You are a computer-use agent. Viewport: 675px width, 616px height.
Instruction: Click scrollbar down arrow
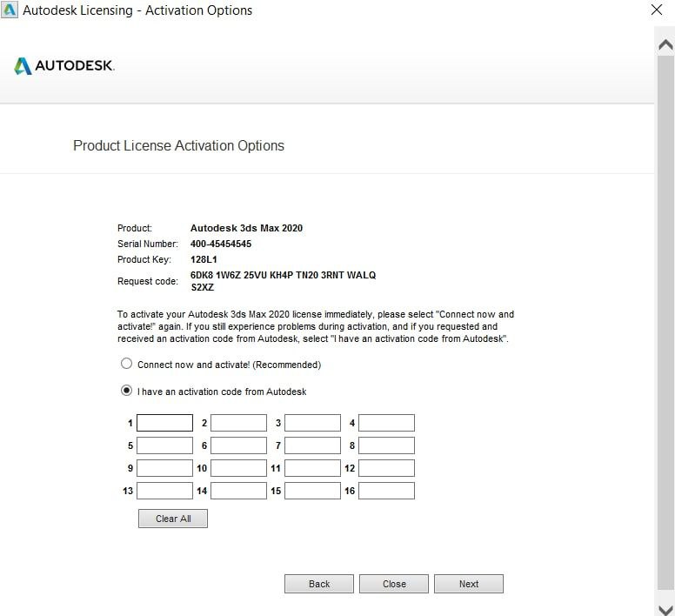[665, 610]
